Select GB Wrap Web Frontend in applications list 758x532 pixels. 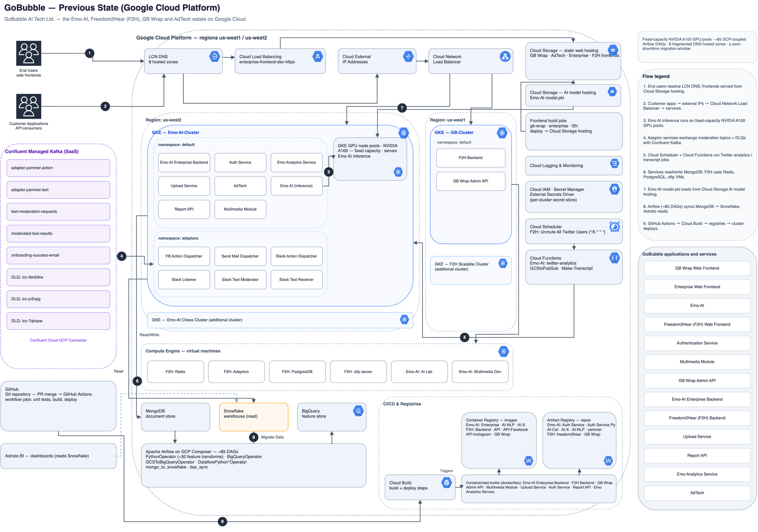(697, 268)
